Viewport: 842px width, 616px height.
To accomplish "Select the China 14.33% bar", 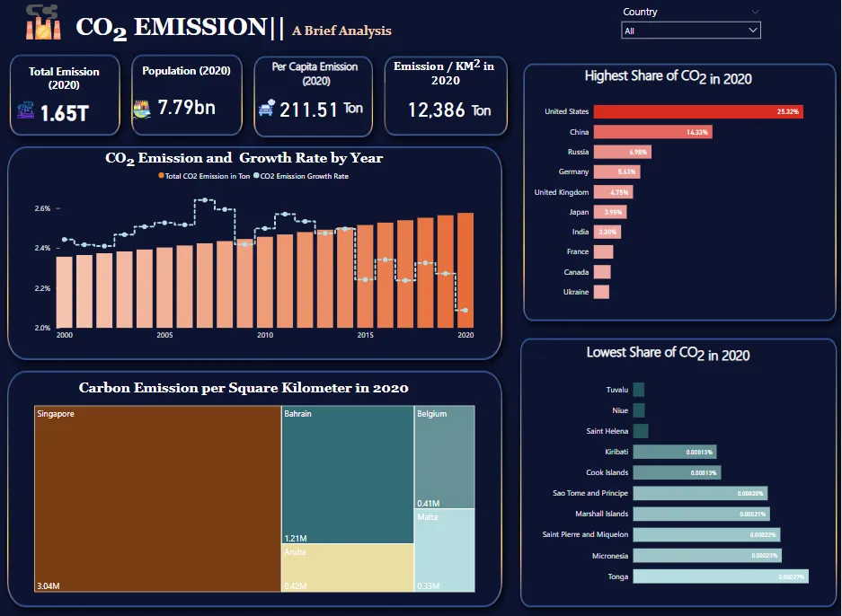I will 653,132.
